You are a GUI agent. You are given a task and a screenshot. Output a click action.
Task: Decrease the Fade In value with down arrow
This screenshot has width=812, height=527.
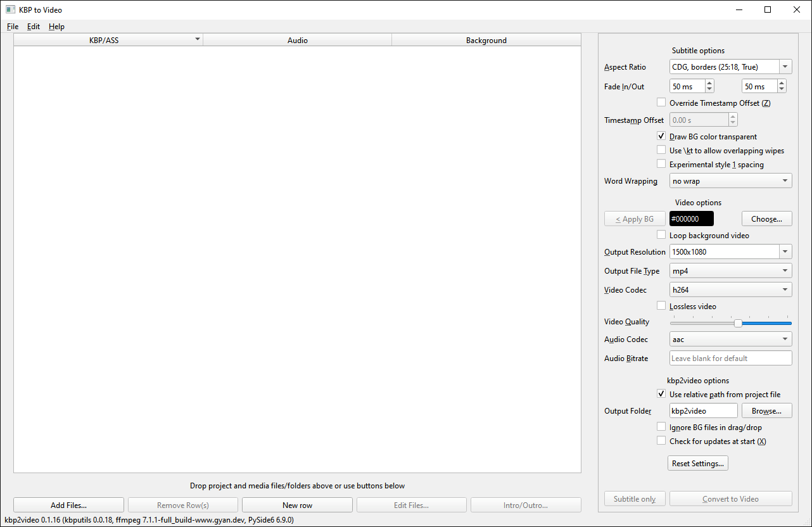(709, 90)
